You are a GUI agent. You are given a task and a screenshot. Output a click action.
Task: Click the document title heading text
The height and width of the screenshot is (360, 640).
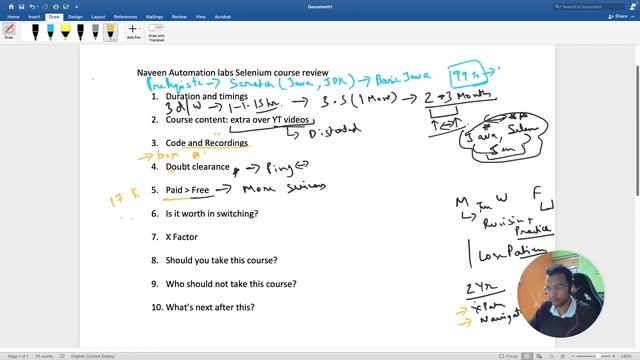233,73
